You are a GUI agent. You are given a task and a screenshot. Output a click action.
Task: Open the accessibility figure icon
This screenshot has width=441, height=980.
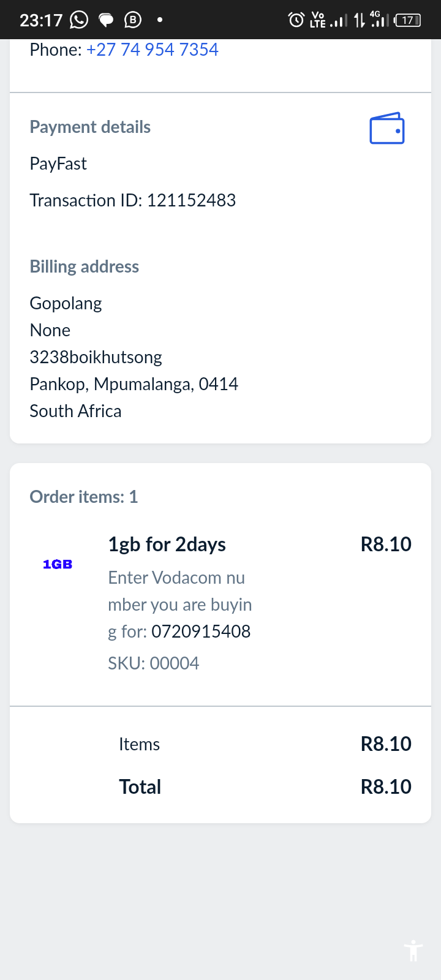tap(413, 951)
